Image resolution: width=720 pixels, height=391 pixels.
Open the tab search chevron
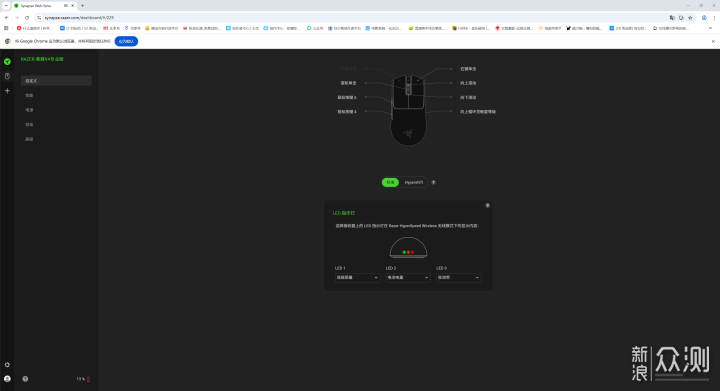click(x=6, y=6)
